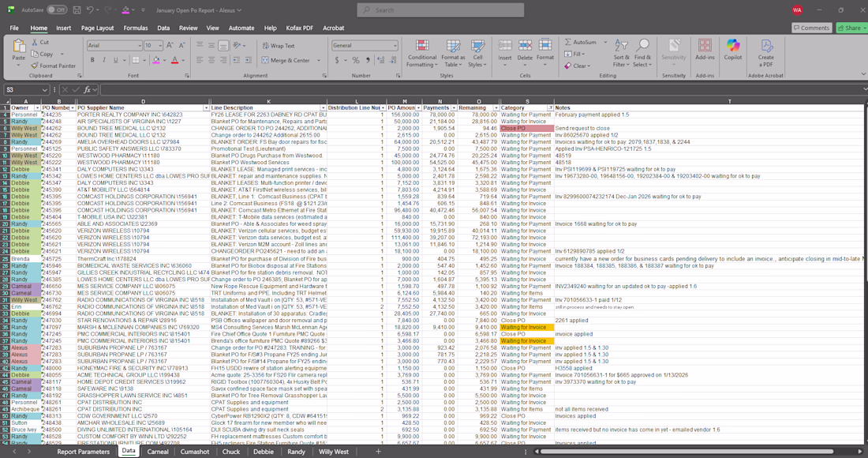This screenshot has width=868, height=458.
Task: Click the user account avatar WA
Action: click(x=797, y=10)
